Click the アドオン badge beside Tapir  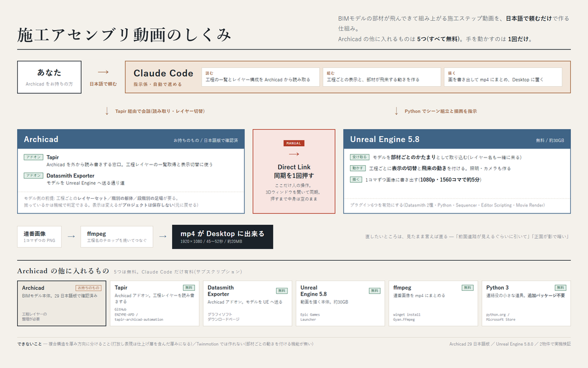(34, 157)
